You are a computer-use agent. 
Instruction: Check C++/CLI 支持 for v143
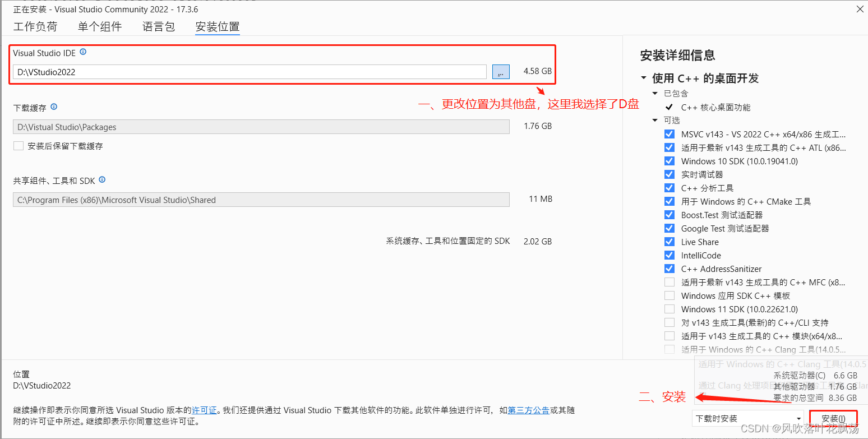pyautogui.click(x=669, y=322)
